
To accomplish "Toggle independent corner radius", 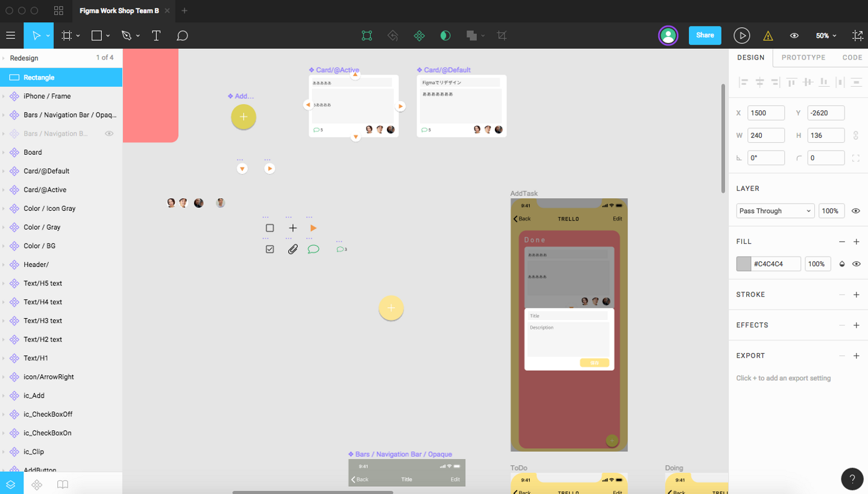I will [856, 158].
